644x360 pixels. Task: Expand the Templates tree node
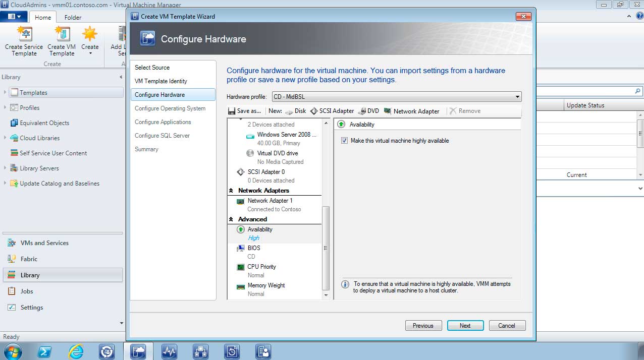click(6, 93)
